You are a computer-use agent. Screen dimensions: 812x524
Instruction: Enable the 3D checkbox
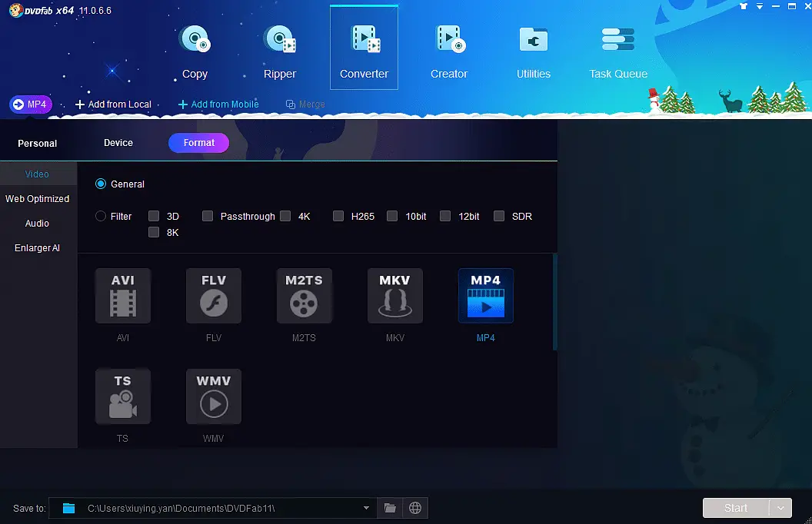[154, 216]
